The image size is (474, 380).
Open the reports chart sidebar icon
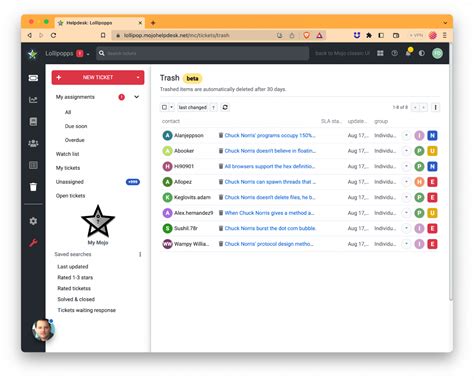[x=33, y=100]
